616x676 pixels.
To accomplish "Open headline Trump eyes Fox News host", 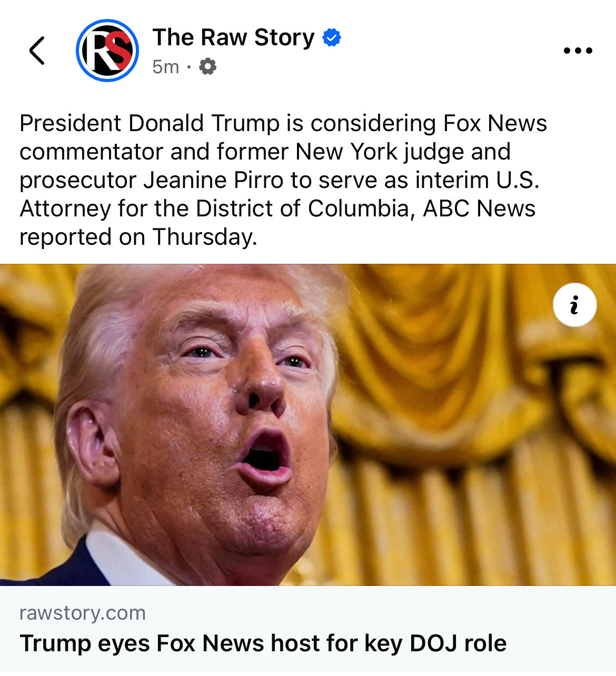I will pyautogui.click(x=263, y=643).
